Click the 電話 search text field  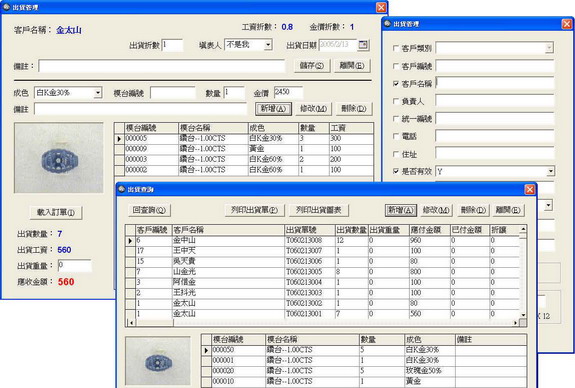point(494,136)
